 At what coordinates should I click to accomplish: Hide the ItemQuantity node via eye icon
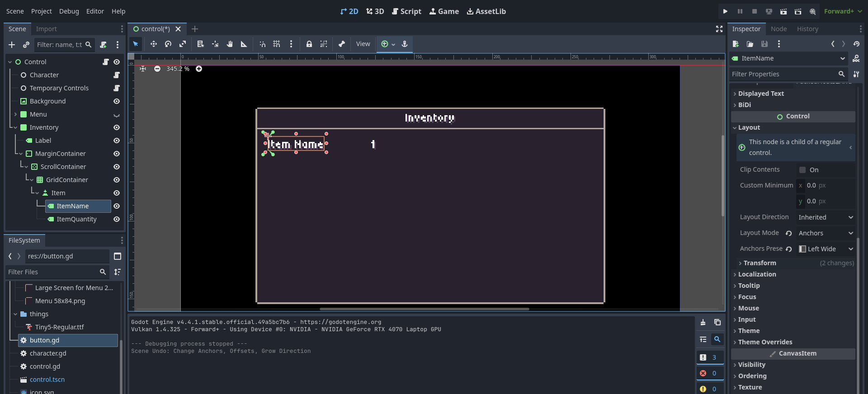(x=117, y=219)
